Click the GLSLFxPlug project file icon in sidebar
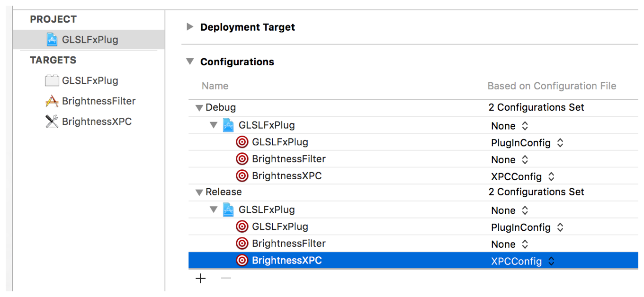Screen dimensions: 644x297 52,39
